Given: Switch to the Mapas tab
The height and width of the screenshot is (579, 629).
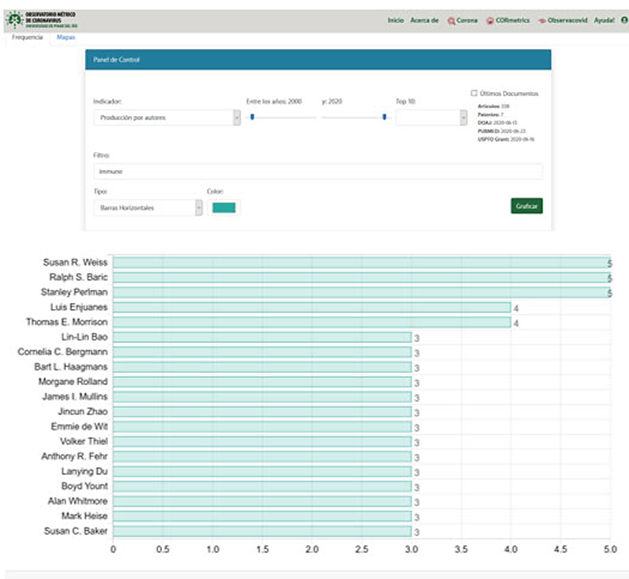Looking at the screenshot, I should 66,37.
